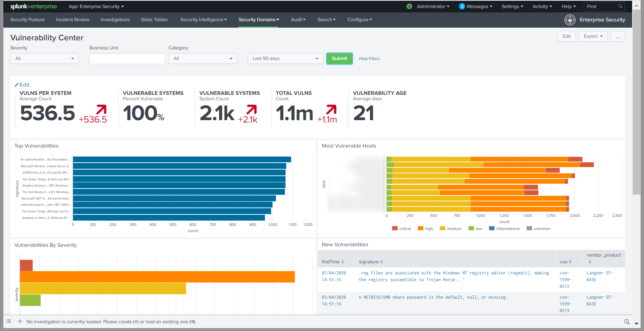644x331 pixels.
Task: Open the Settings dropdown
Action: (x=512, y=6)
